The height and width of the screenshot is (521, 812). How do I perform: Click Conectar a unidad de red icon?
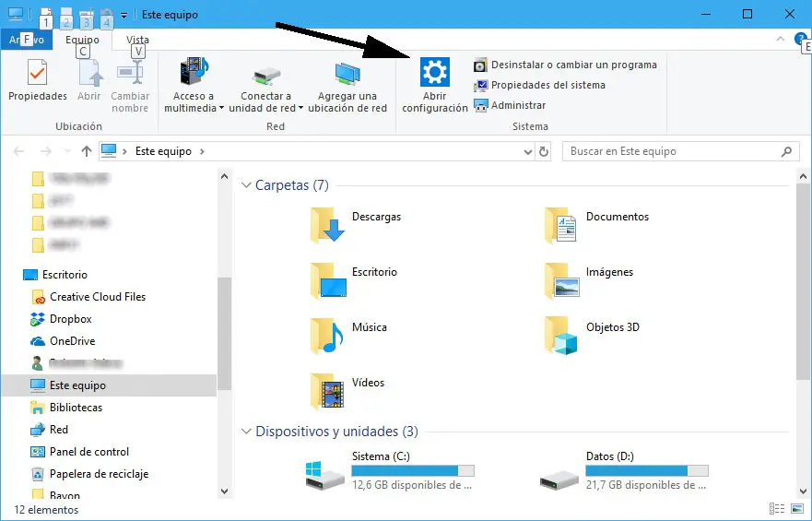pos(266,77)
